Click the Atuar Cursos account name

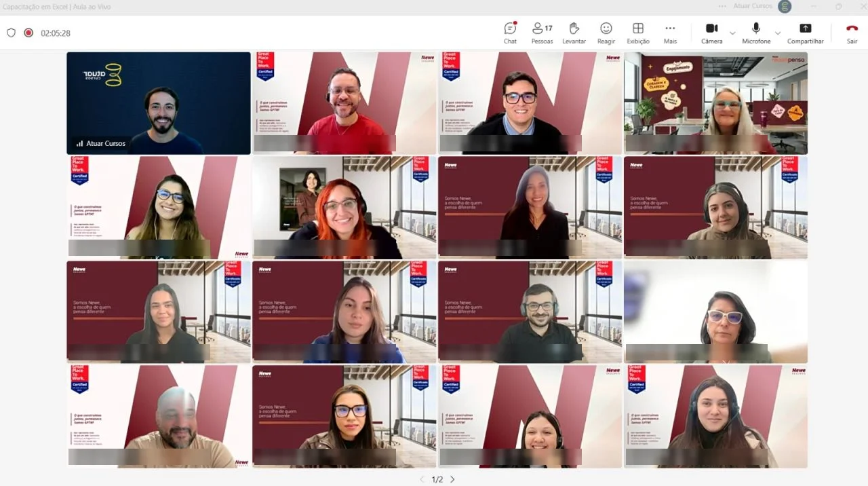pos(753,6)
